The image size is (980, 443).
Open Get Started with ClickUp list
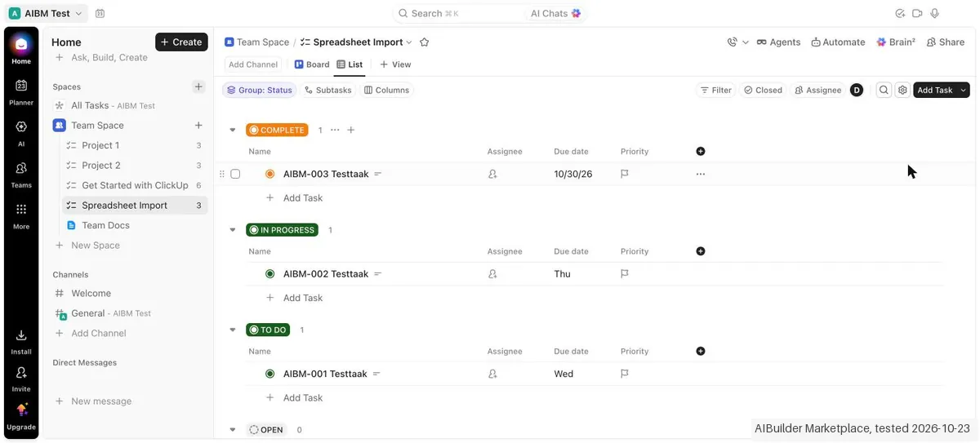click(135, 185)
